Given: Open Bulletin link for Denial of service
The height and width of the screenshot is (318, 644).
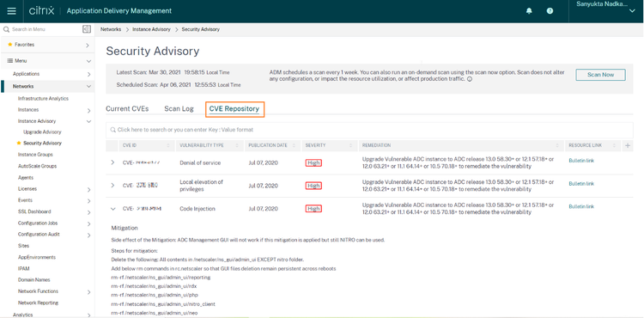Looking at the screenshot, I should pos(581,161).
